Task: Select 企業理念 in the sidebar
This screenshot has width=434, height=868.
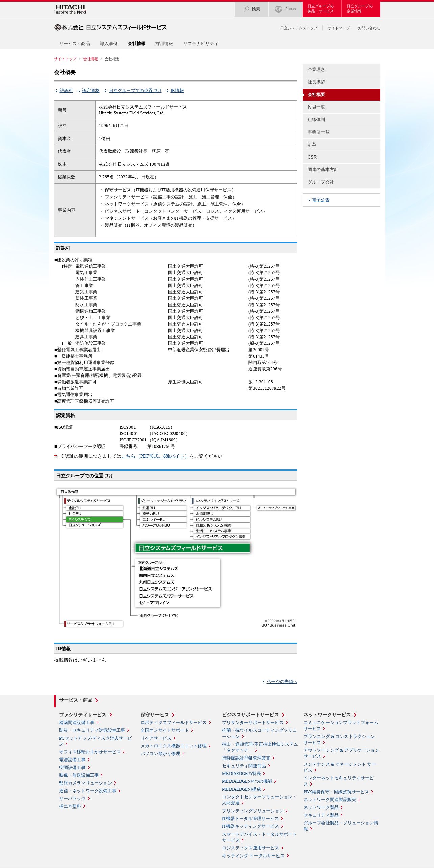Action: tap(341, 70)
